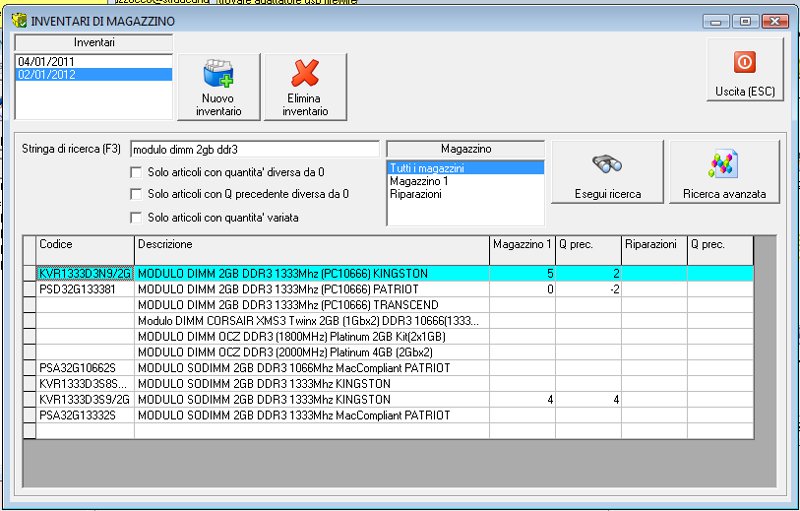Close the INVENTARI DI MAGAZZINO window
800x511 pixels.
tap(774, 21)
